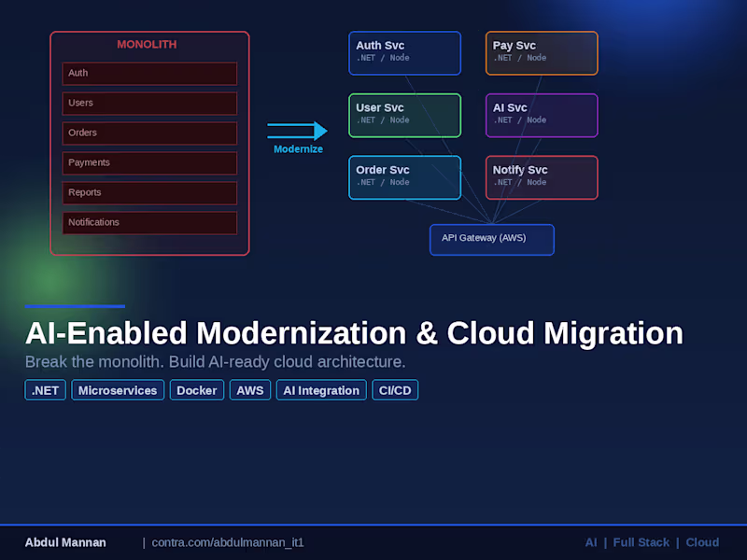Click the Modernize arrow icon
This screenshot has height=560, width=747.
297,131
